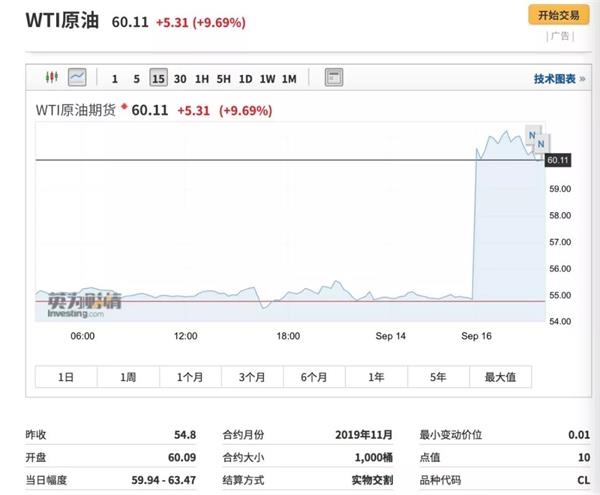Click the Sep 14 axis label
The height and width of the screenshot is (495, 600).
pos(390,336)
